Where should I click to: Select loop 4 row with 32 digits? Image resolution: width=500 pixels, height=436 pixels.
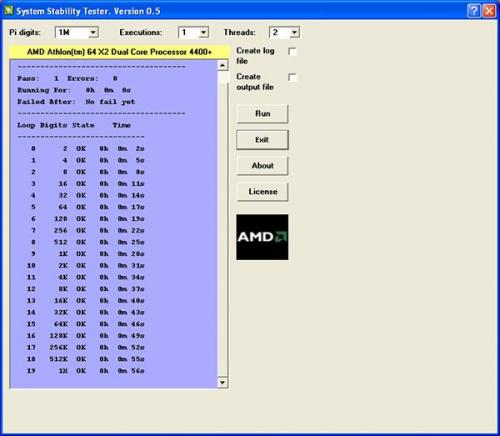88,195
